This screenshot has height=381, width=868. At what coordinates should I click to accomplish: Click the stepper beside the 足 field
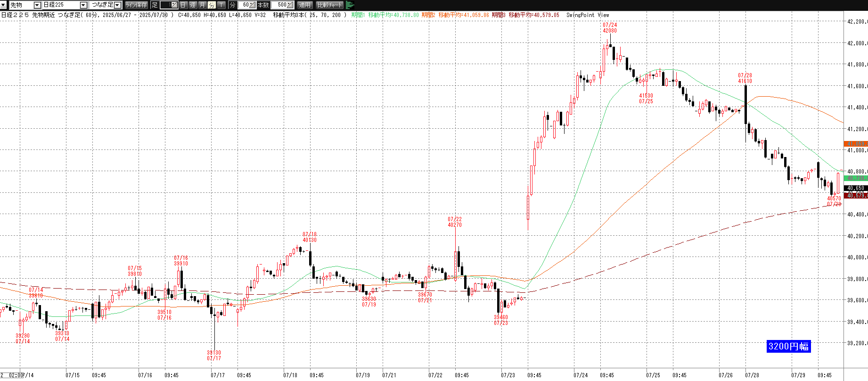coord(174,5)
